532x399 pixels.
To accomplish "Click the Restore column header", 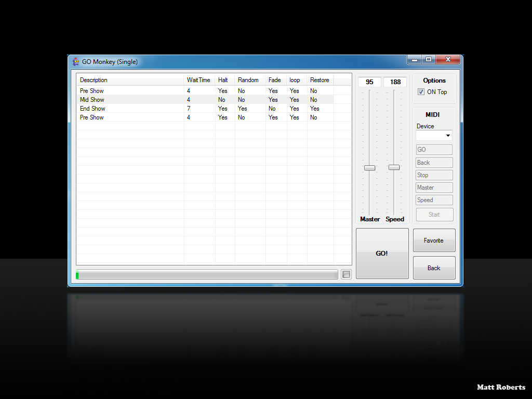I will pyautogui.click(x=320, y=80).
